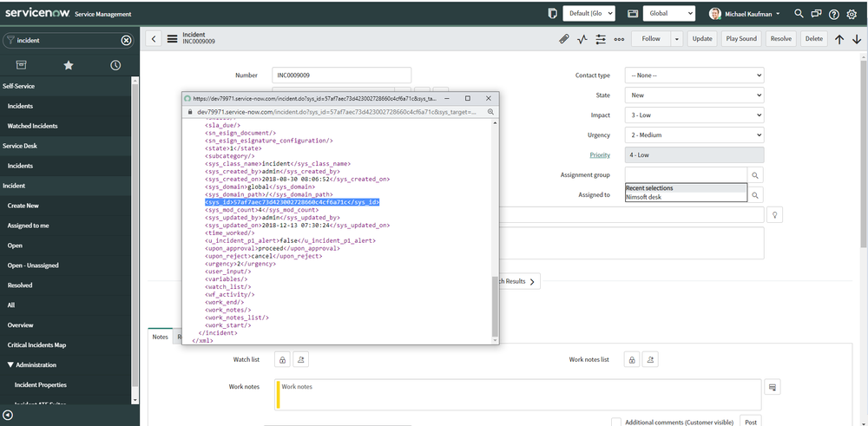Click the Post button
The width and height of the screenshot is (868, 426).
(x=751, y=422)
